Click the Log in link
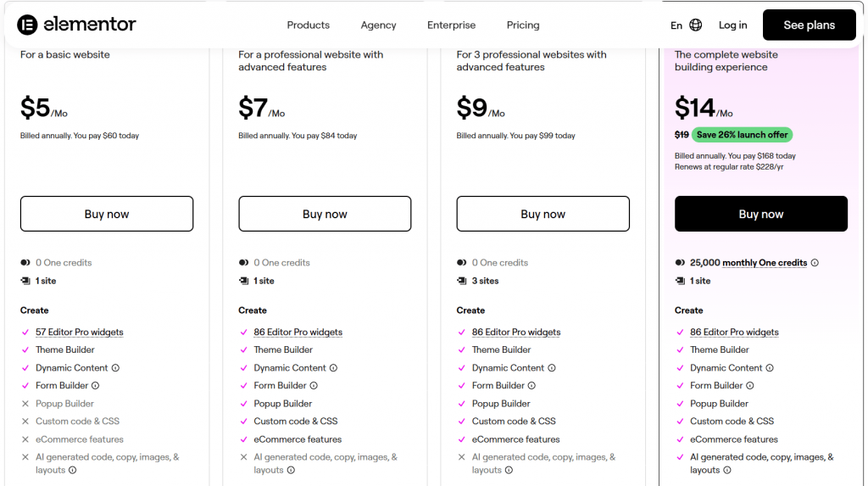The image size is (868, 486). coord(732,25)
